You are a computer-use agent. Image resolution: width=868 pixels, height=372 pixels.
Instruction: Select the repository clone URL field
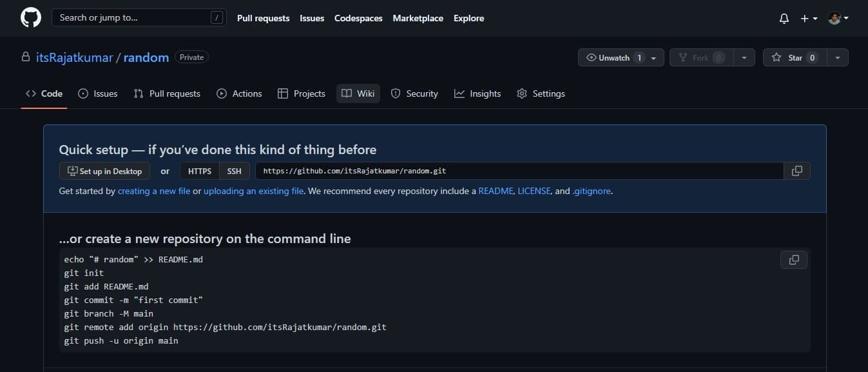(x=520, y=171)
